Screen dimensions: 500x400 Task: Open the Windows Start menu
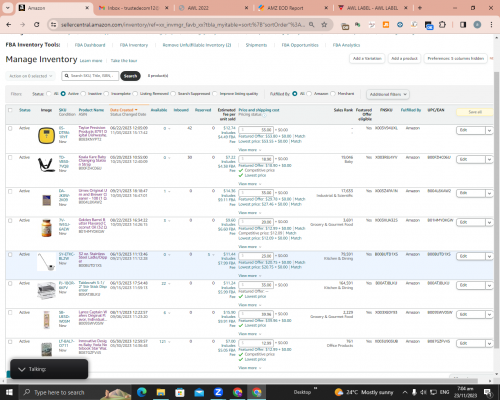click(x=9, y=392)
